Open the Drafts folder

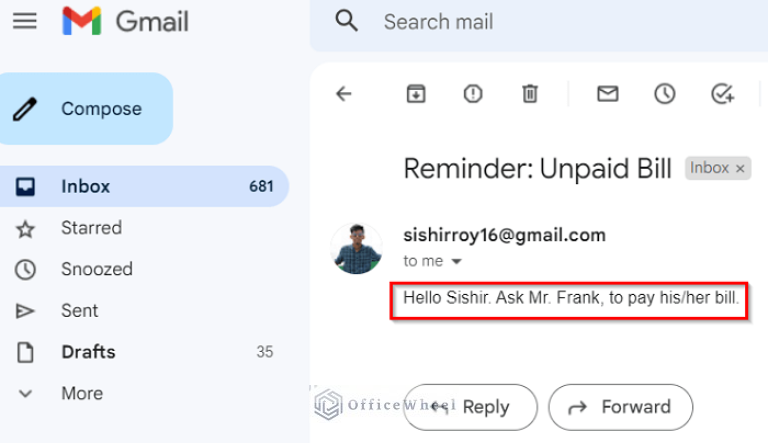pyautogui.click(x=88, y=352)
